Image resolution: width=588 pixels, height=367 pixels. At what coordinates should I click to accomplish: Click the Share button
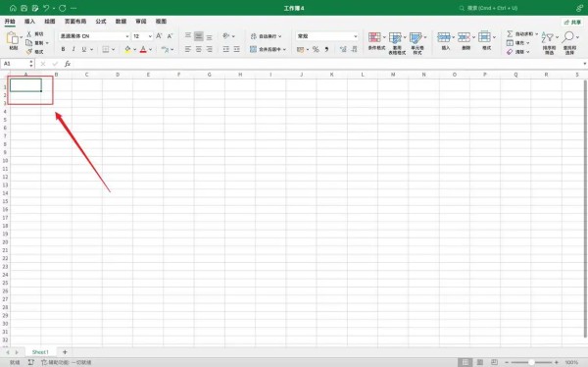pos(572,23)
